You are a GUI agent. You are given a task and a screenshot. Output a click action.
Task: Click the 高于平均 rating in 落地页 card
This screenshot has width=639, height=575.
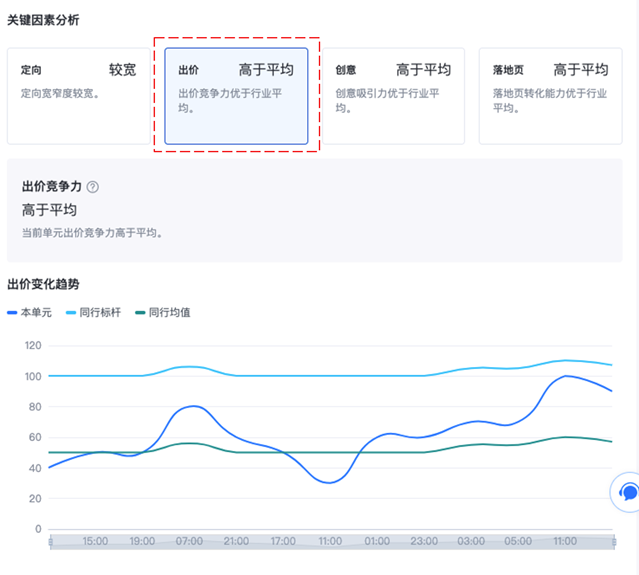coord(580,70)
